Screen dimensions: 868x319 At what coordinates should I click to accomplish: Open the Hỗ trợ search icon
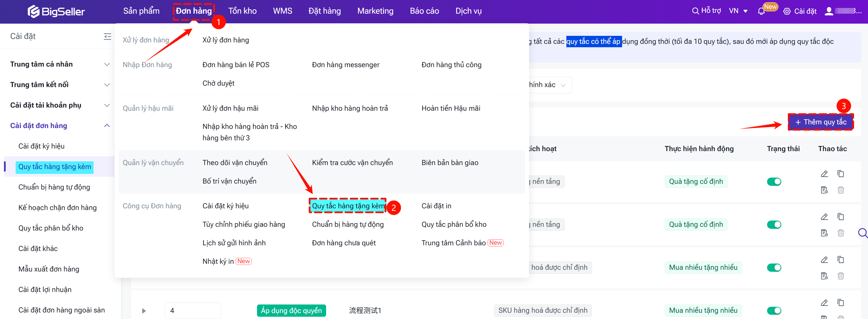[695, 11]
